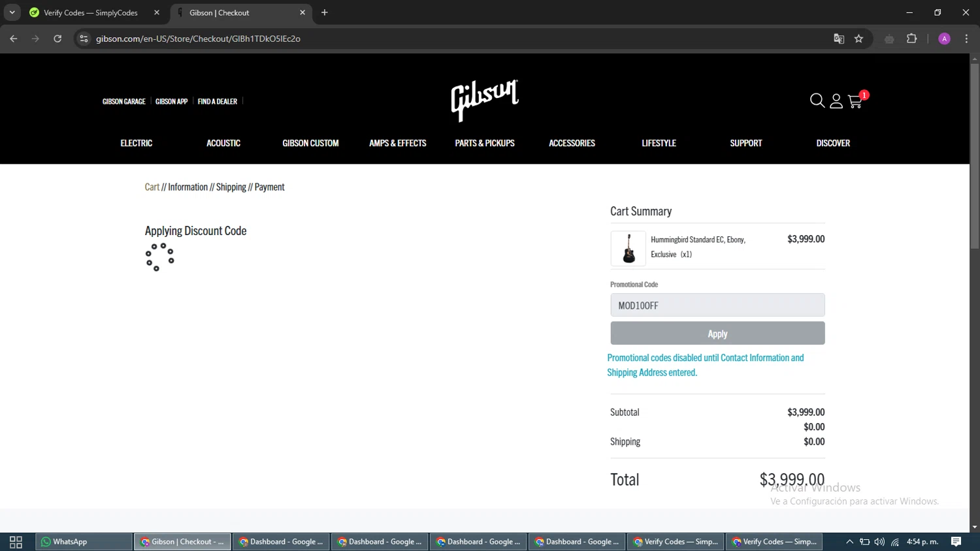Image resolution: width=980 pixels, height=551 pixels.
Task: Click the browser address bar URL
Action: point(198,39)
